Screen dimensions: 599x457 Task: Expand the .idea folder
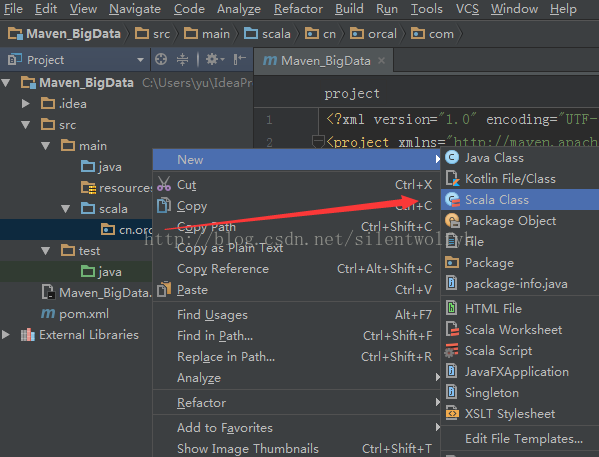(26, 104)
